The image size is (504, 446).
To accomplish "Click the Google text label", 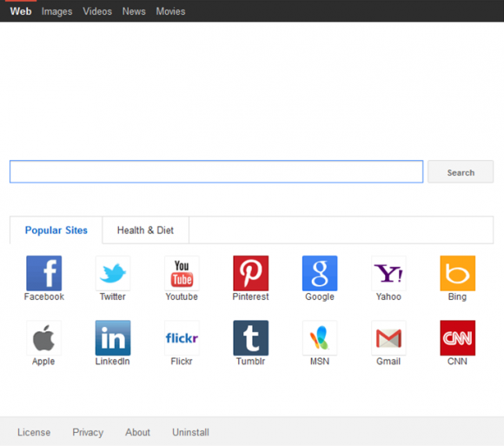I will point(320,296).
